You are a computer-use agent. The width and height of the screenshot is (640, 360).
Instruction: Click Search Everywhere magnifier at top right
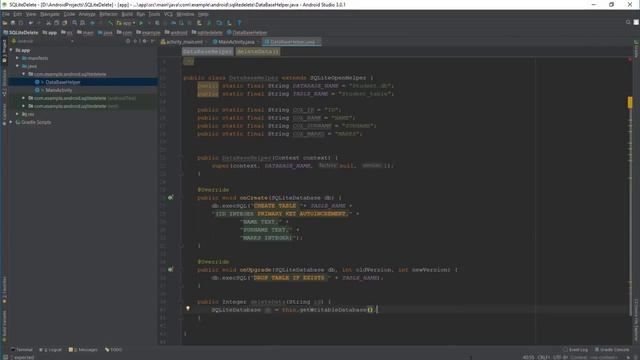(x=628, y=22)
